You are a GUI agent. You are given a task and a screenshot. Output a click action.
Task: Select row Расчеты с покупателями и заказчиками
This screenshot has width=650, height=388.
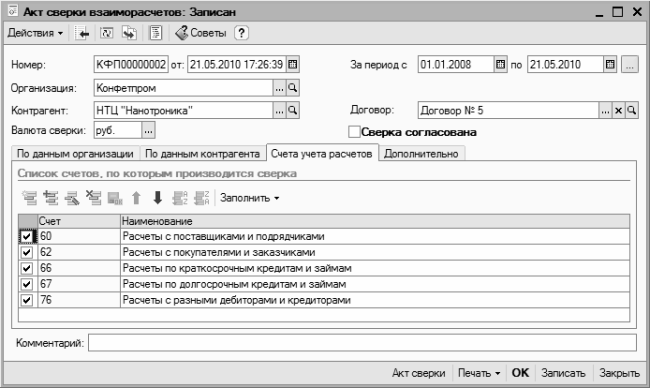[324, 252]
